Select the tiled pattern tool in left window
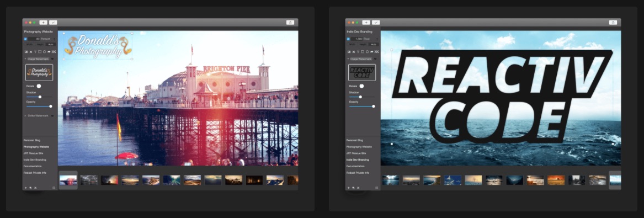644x218 pixels. tap(54, 52)
